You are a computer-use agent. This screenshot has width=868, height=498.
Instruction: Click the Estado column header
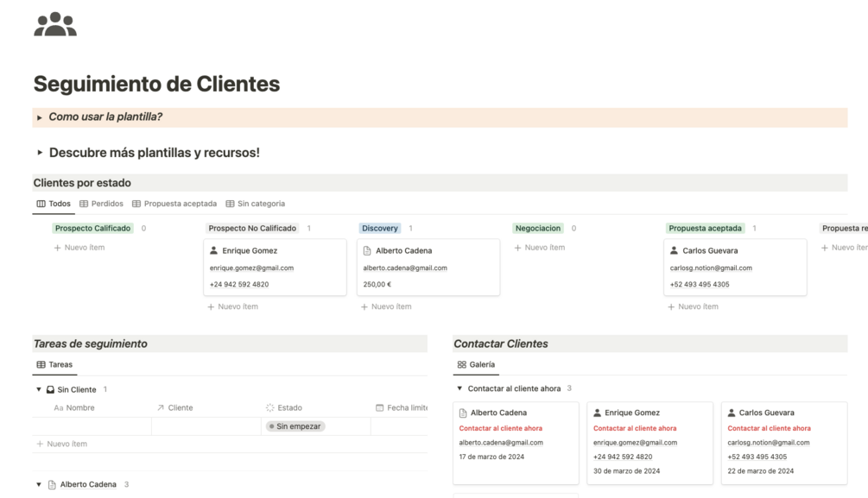284,407
